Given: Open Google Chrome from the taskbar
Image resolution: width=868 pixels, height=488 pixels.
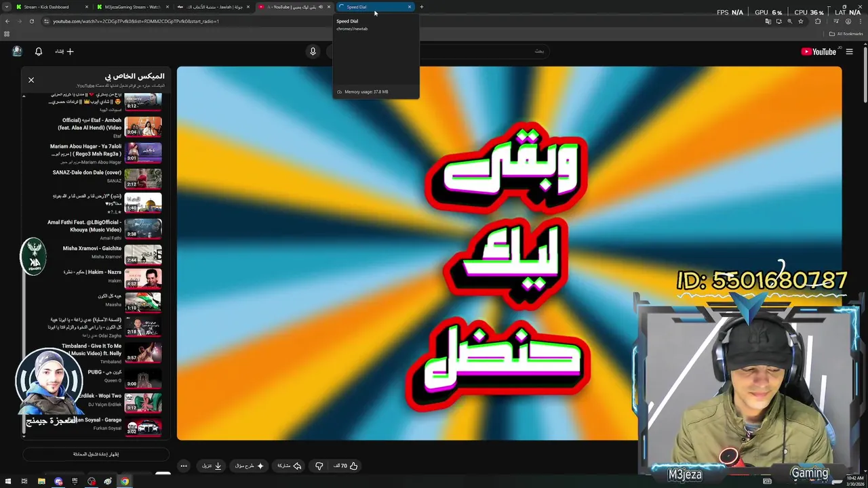Looking at the screenshot, I should coord(125,481).
